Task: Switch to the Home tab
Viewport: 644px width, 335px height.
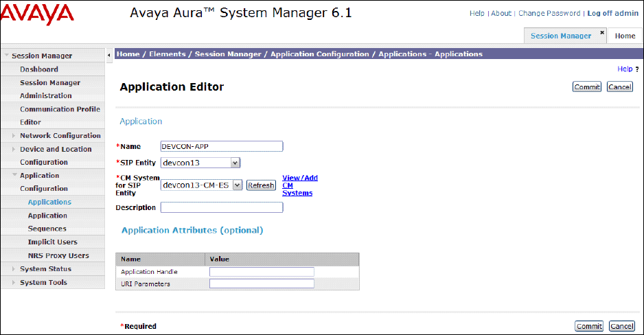Action: point(625,36)
